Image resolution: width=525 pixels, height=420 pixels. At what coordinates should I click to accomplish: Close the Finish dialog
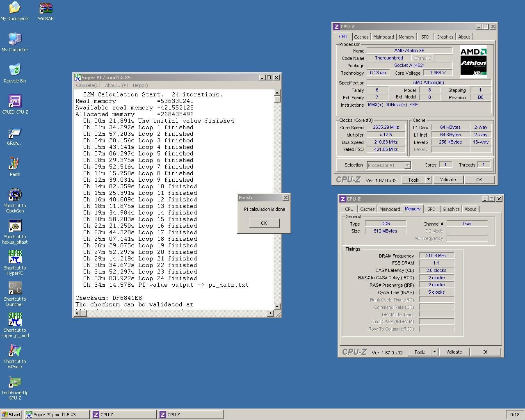(286, 198)
